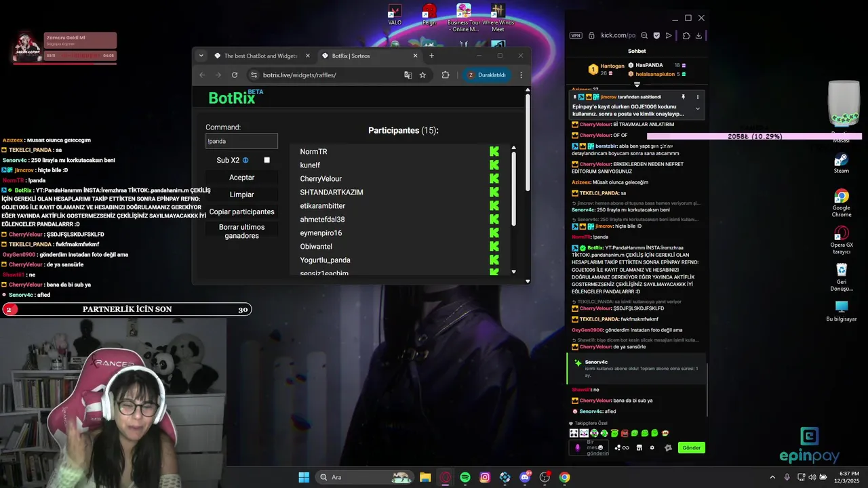
Task: Open pinned message three-dot options
Action: (697, 97)
